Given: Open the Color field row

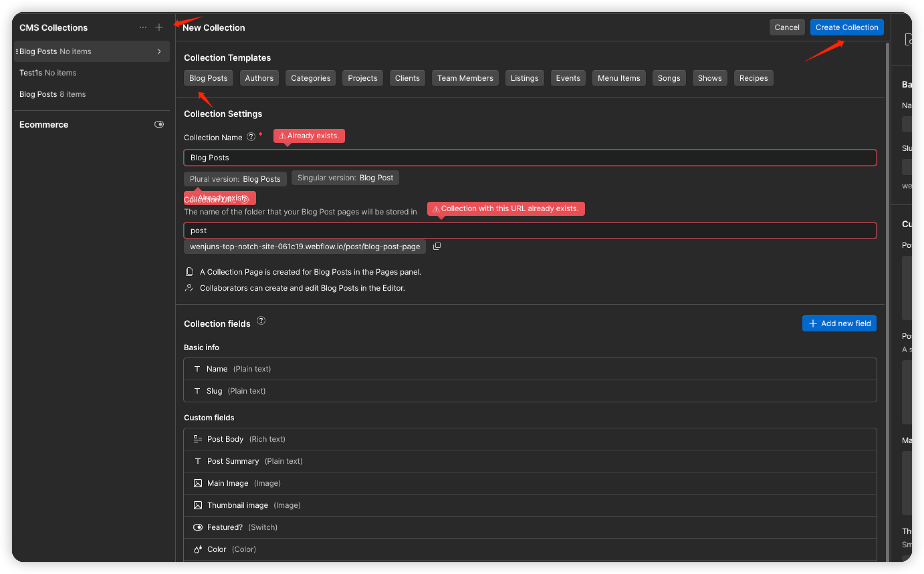Looking at the screenshot, I should (x=530, y=549).
